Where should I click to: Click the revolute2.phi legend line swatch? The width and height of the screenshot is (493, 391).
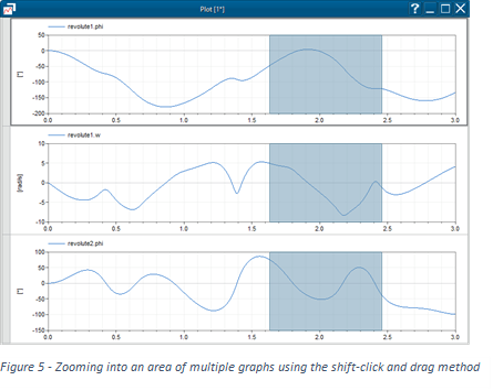tap(56, 244)
